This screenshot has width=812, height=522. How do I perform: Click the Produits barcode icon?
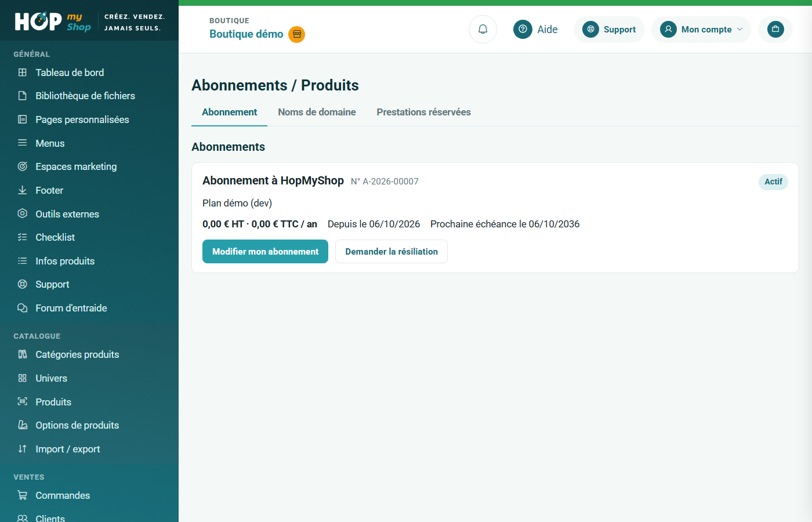click(x=23, y=401)
